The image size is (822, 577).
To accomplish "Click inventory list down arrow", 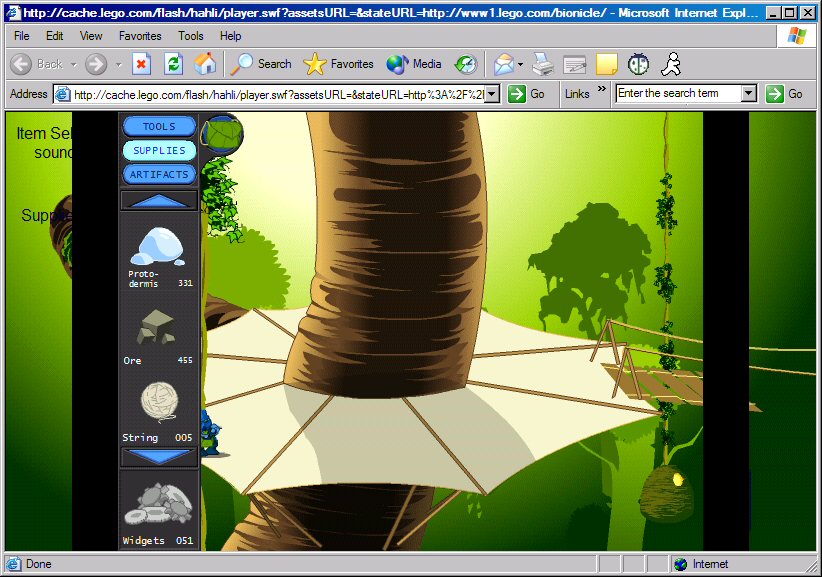I will click(159, 456).
